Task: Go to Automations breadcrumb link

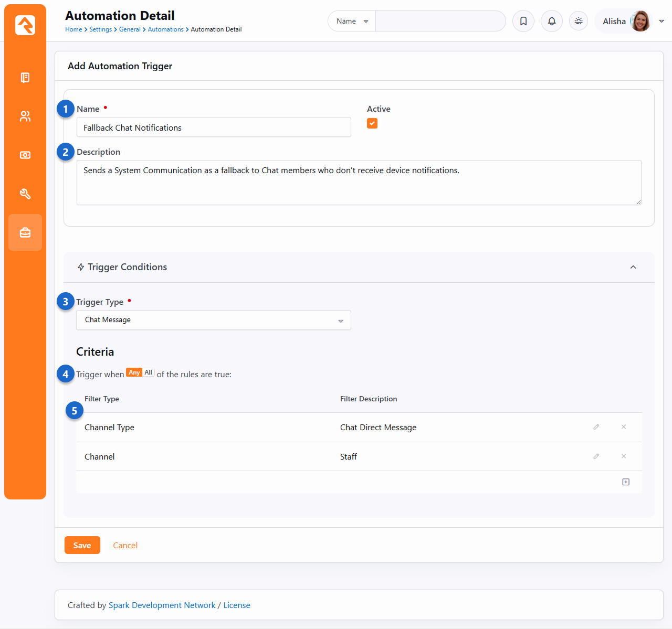Action: 165,29
